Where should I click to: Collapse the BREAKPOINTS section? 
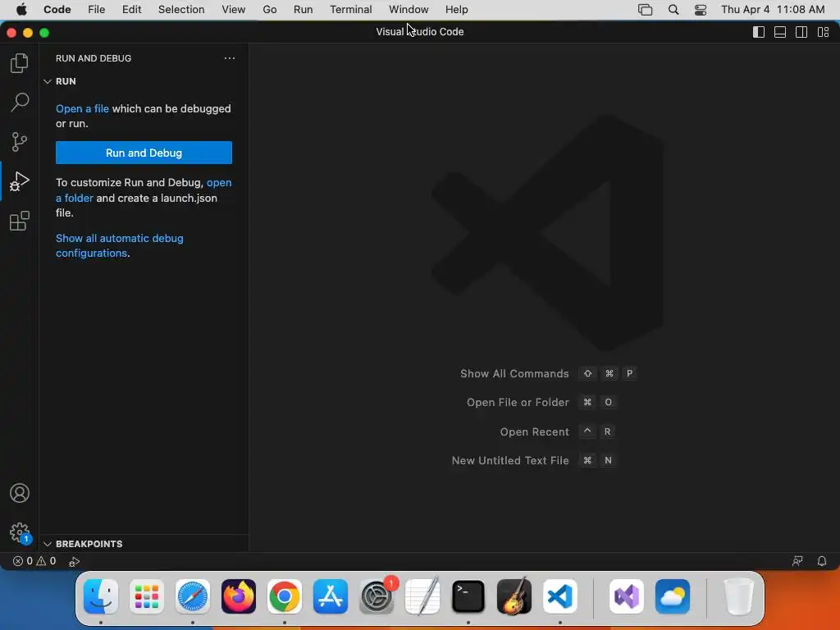[x=48, y=545]
